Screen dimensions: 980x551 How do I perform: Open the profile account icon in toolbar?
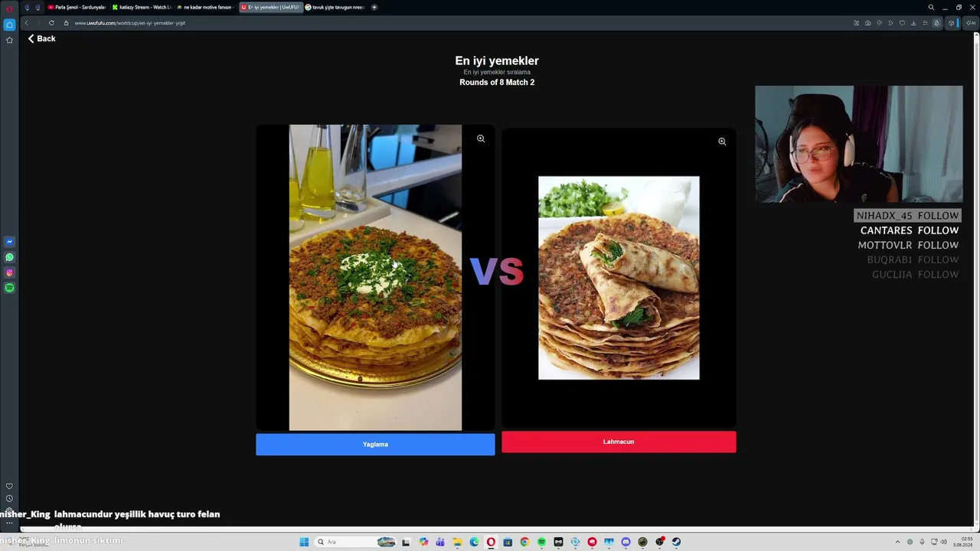click(x=936, y=23)
